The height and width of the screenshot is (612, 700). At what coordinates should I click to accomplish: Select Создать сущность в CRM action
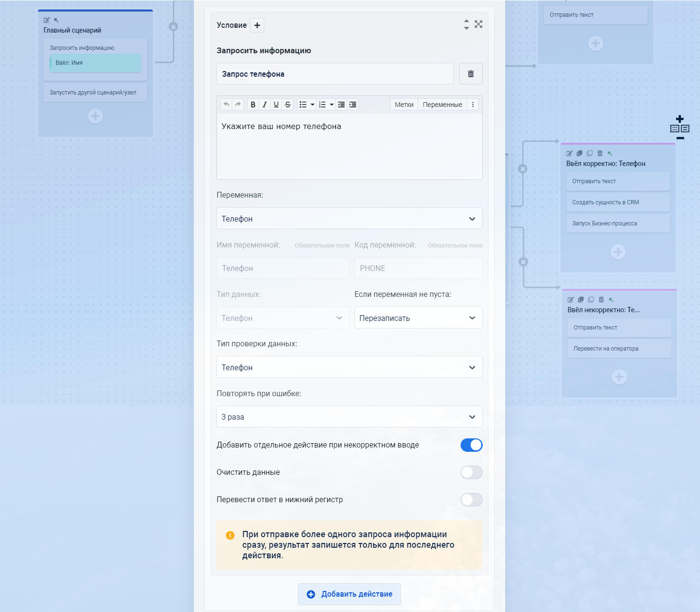[617, 202]
